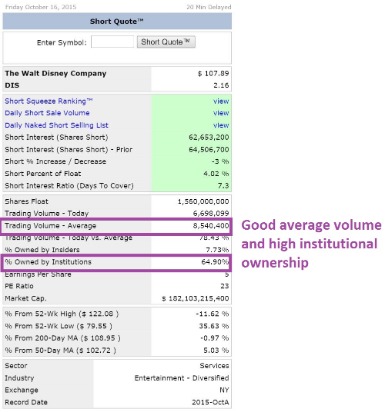Select the 2015-OctA record date value
385x412 pixels.
click(210, 402)
